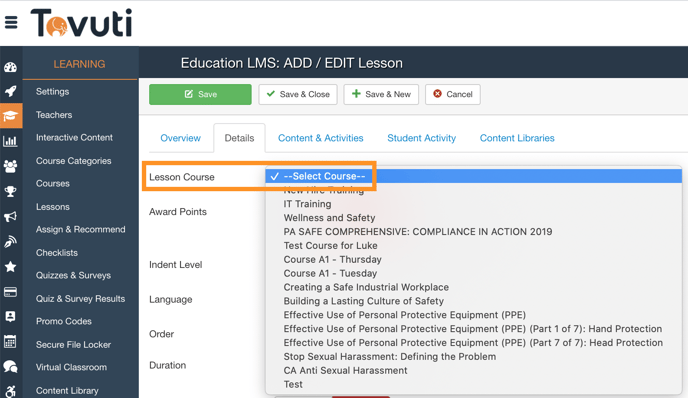Screen dimensions: 688x398
Task: Open Virtual Classroom menu item
Action: tap(71, 367)
